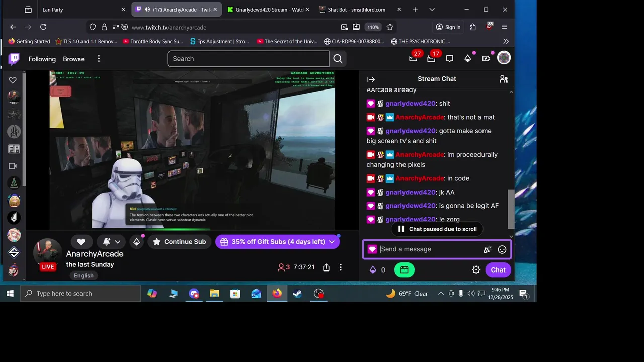Click the English language tag
The height and width of the screenshot is (362, 644).
pos(84,275)
